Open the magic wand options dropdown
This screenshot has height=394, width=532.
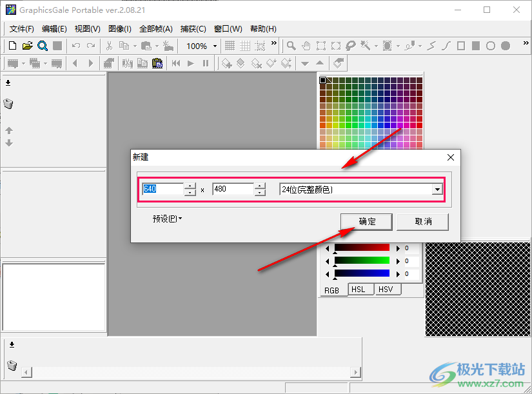click(x=376, y=46)
